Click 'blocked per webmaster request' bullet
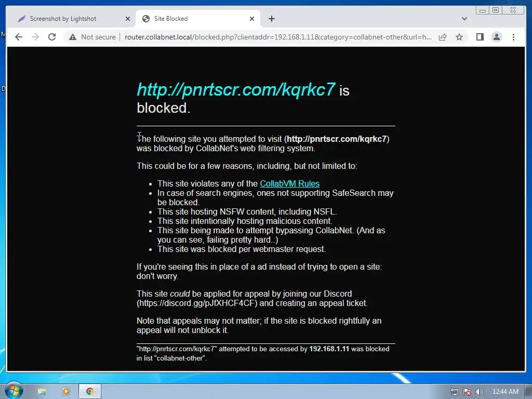 (241, 249)
